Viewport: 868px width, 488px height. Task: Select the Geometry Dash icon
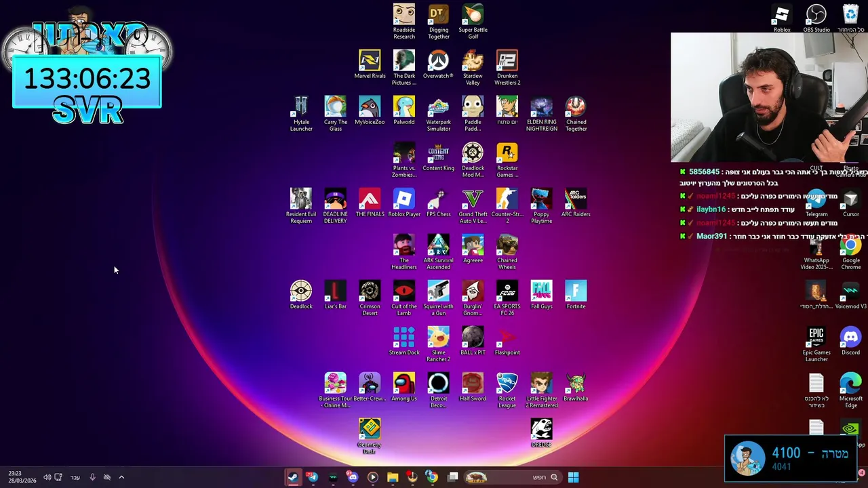[370, 436]
